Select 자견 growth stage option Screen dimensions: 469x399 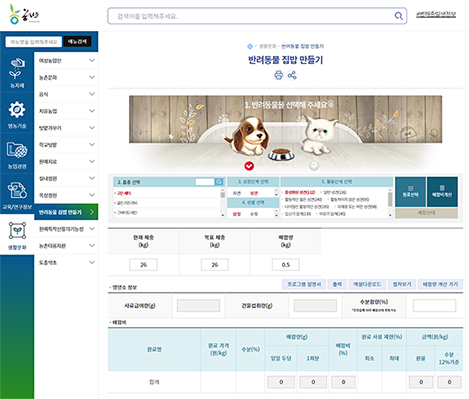pos(237,193)
